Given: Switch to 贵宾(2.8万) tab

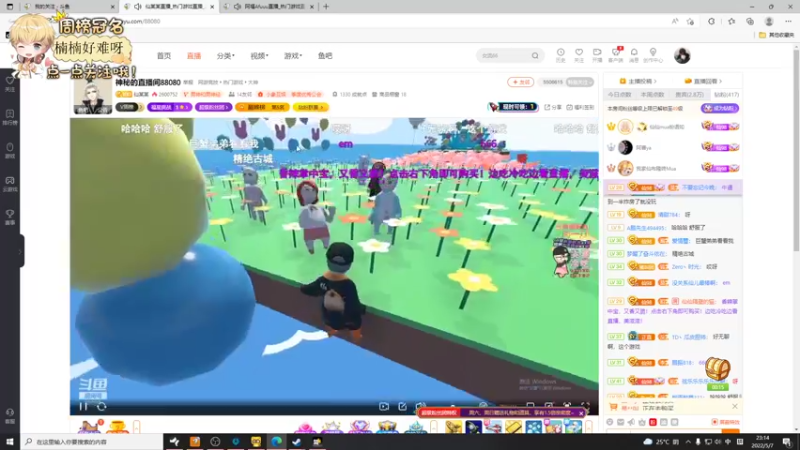Looking at the screenshot, I should coord(689,94).
